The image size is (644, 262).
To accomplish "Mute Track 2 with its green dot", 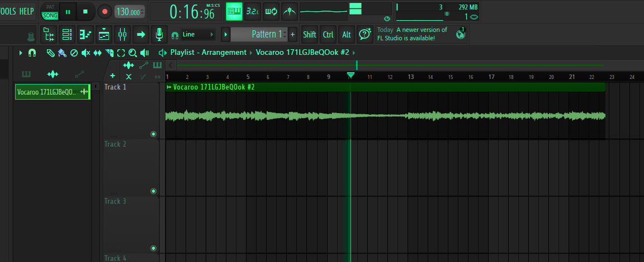I will click(x=154, y=191).
